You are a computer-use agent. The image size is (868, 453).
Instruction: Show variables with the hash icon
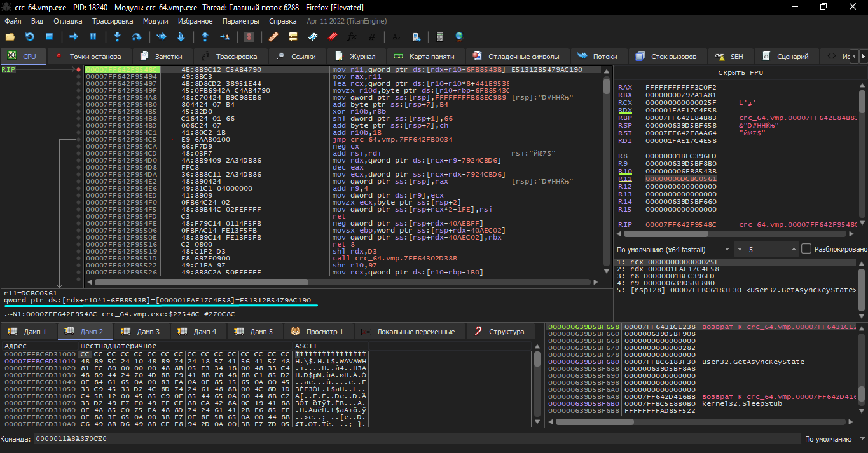tap(372, 37)
